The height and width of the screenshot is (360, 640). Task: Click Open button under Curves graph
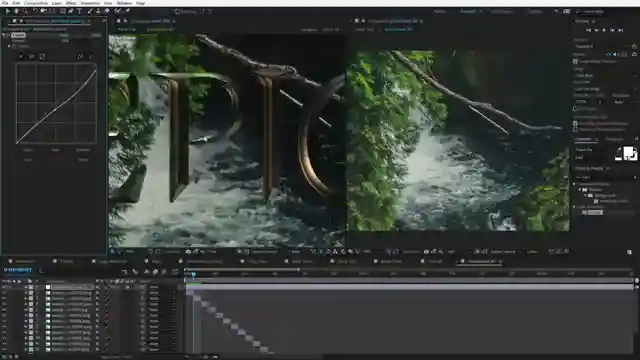[28, 150]
